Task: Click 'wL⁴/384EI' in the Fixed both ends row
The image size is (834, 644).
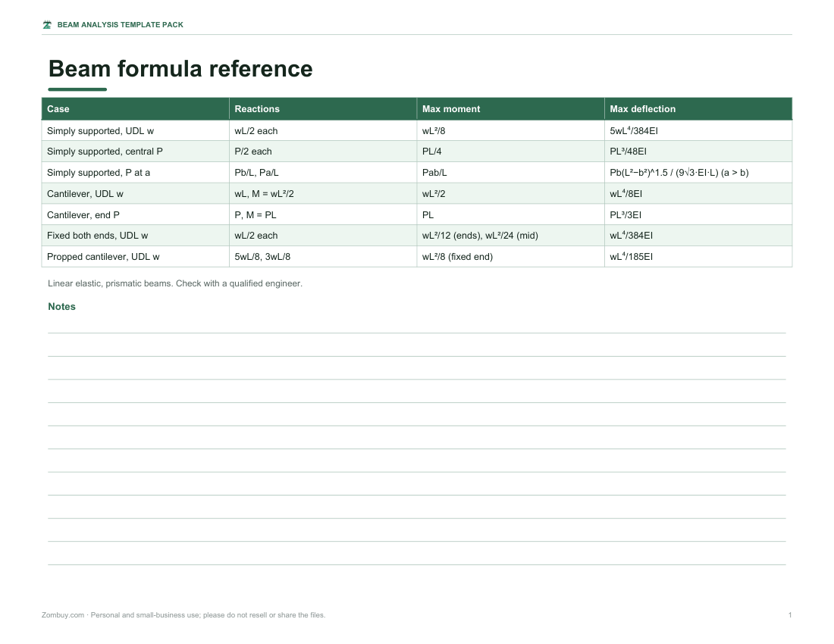Action: tap(698, 236)
